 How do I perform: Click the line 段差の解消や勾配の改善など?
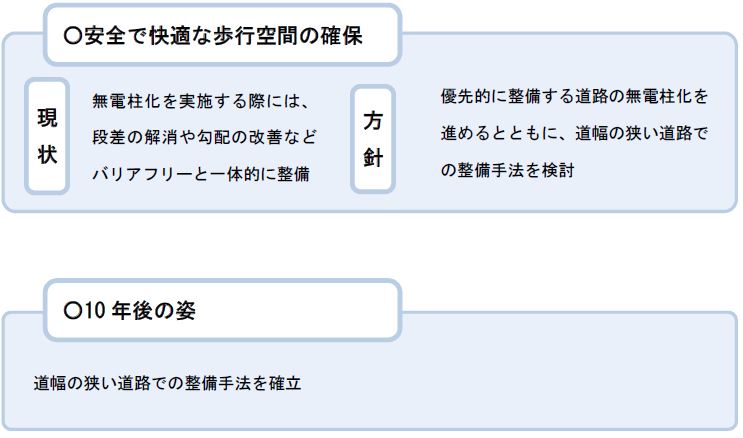tap(204, 137)
